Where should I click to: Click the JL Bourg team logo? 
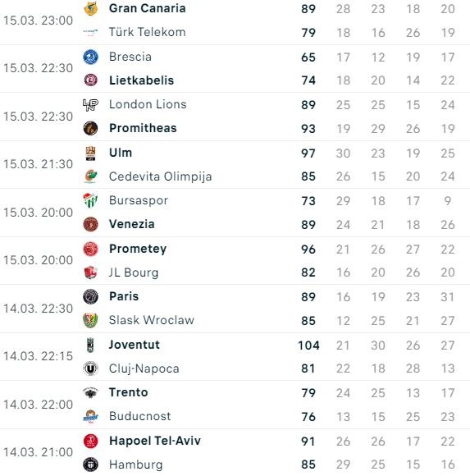pos(91,272)
